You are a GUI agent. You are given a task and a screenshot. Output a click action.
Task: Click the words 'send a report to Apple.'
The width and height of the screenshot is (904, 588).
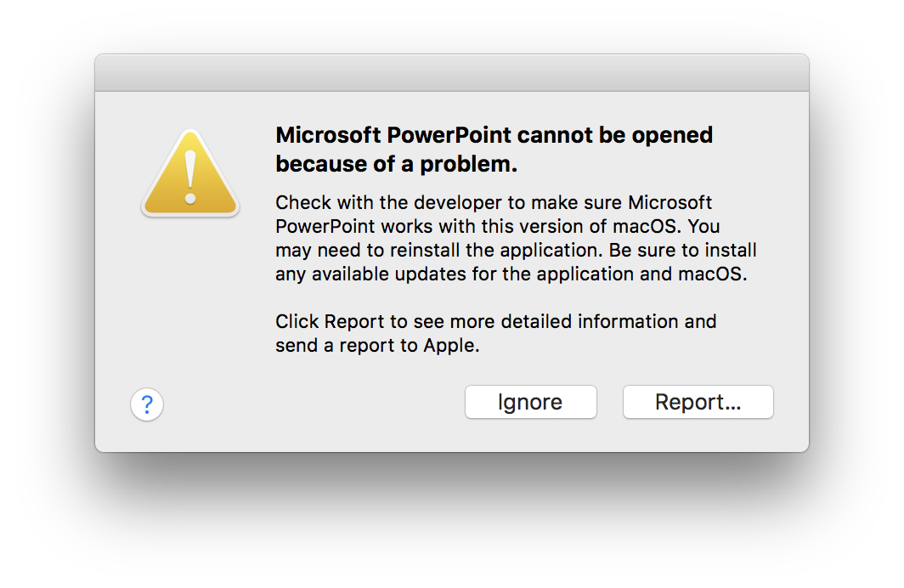377,345
